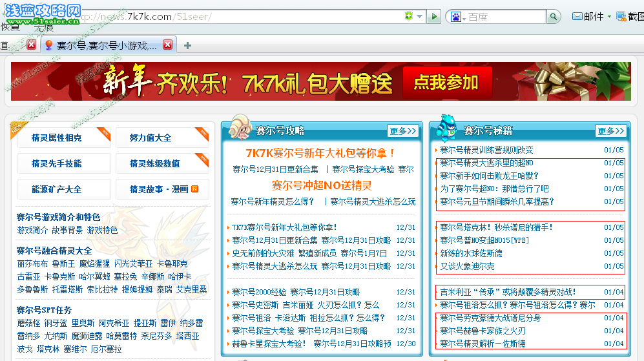644x361 pixels.
Task: Open 赛尔号游戏简介和特色 heading
Action: click(58, 217)
